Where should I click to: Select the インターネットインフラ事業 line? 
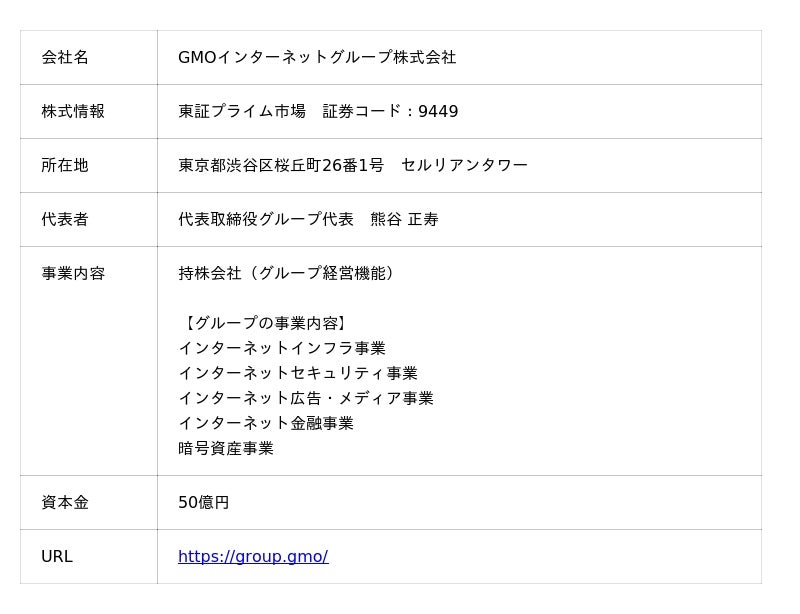[x=281, y=349]
